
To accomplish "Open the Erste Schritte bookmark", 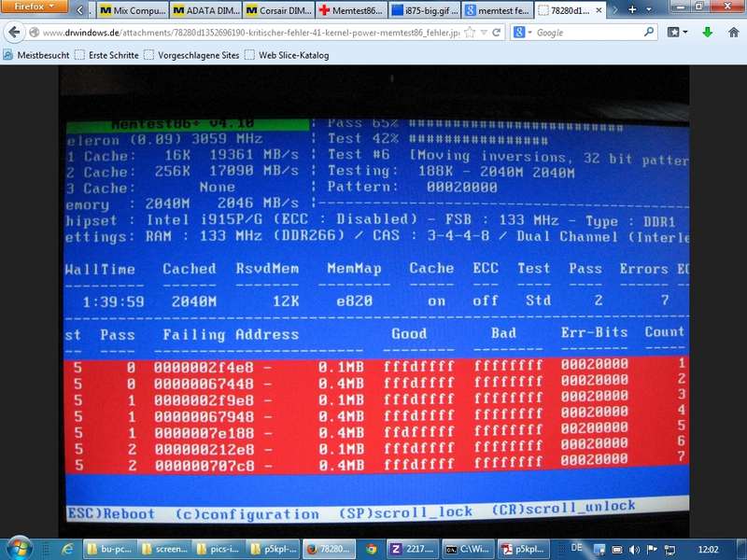I will click(x=107, y=55).
